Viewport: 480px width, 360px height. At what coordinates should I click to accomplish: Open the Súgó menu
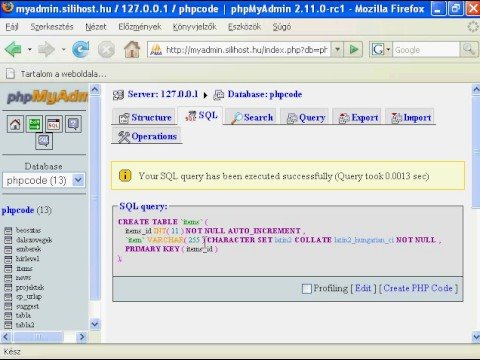282,27
